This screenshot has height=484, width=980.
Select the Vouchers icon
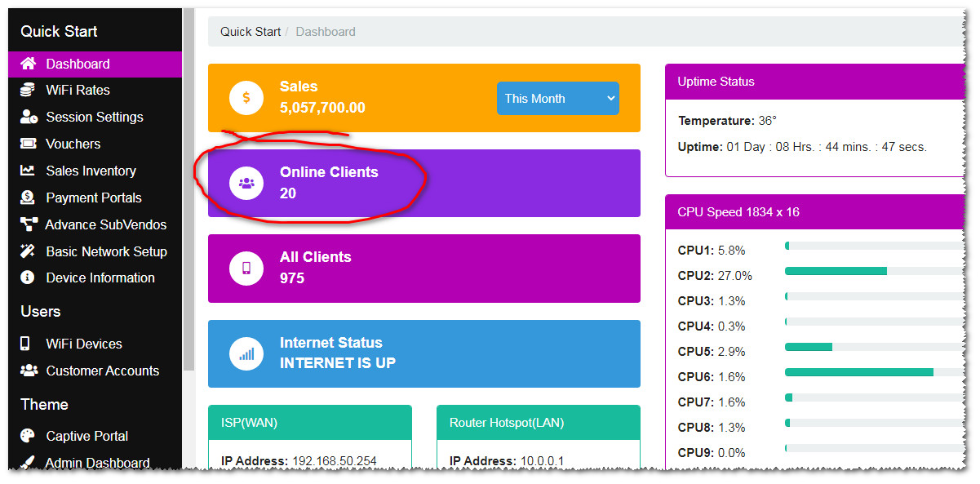point(28,144)
